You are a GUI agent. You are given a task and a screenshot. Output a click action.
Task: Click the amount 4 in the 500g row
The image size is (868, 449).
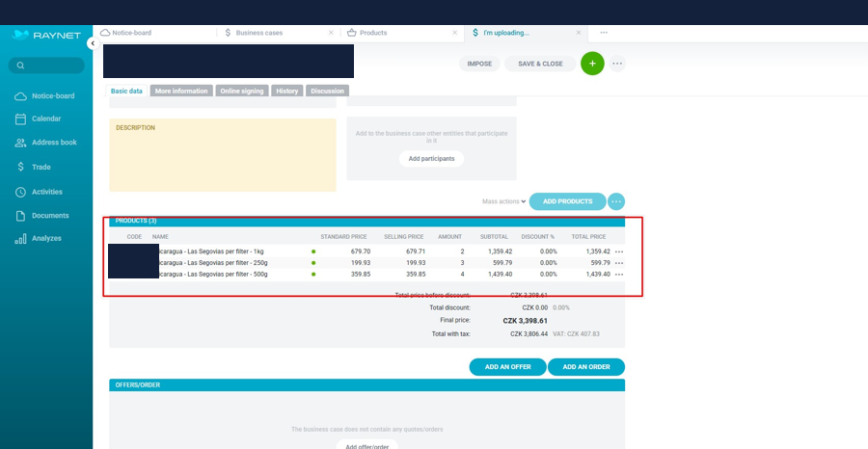[462, 275]
